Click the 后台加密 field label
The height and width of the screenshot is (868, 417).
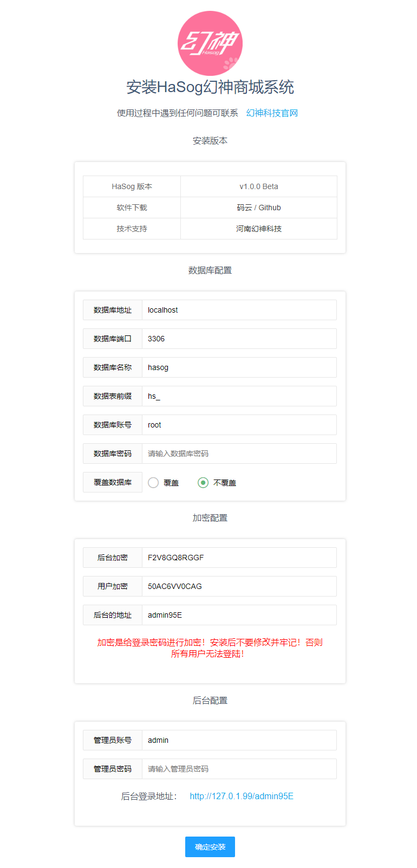click(113, 558)
